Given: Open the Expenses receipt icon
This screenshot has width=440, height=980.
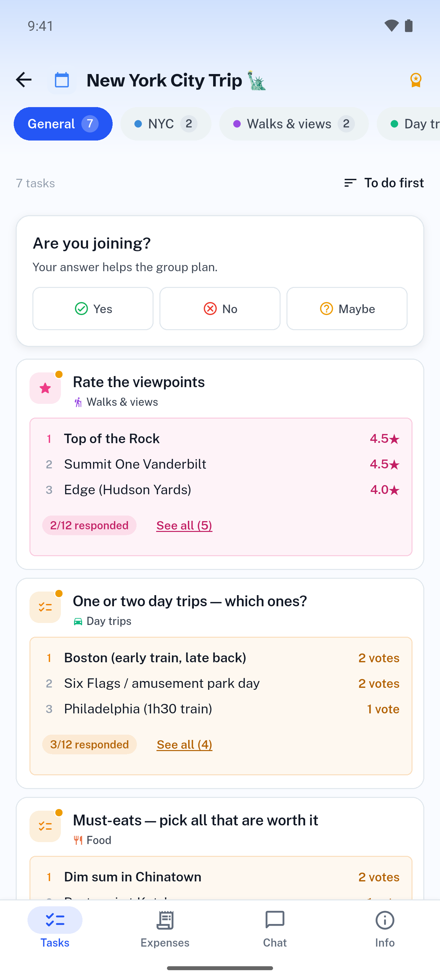Looking at the screenshot, I should [x=165, y=920].
